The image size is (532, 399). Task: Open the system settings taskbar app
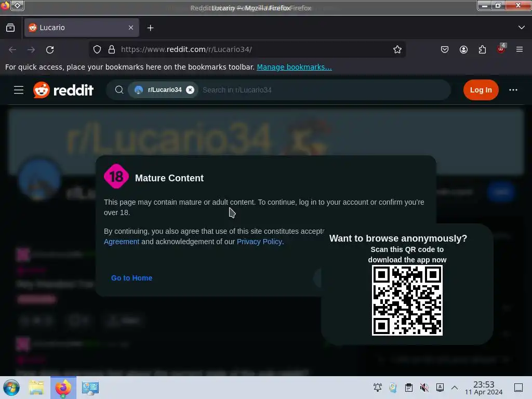coord(90,388)
